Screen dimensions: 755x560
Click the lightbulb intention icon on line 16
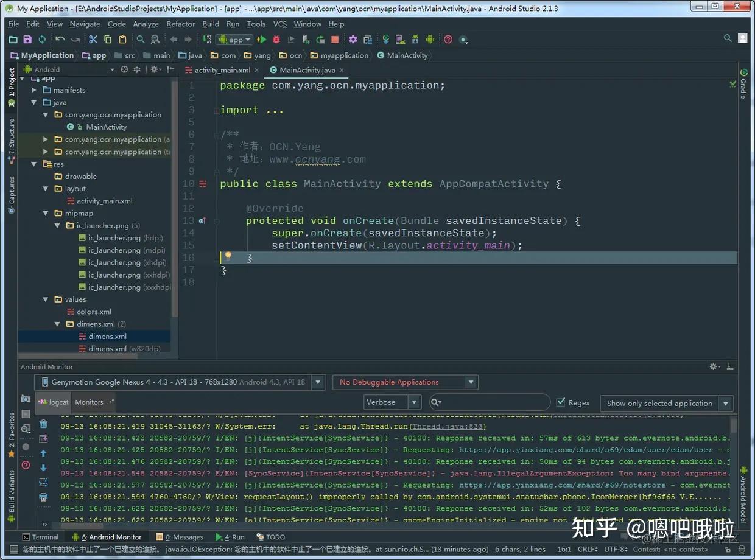tap(228, 257)
